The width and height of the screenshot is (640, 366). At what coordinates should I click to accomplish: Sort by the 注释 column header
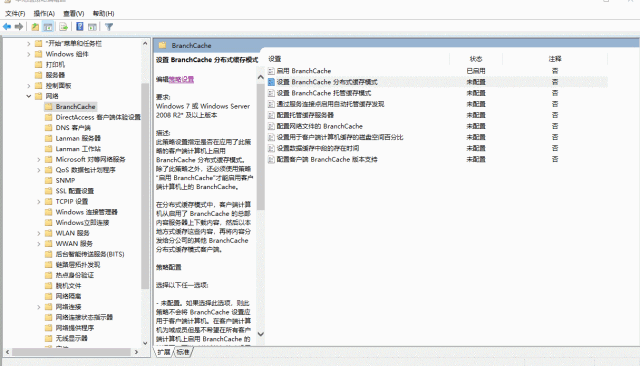tap(555, 59)
